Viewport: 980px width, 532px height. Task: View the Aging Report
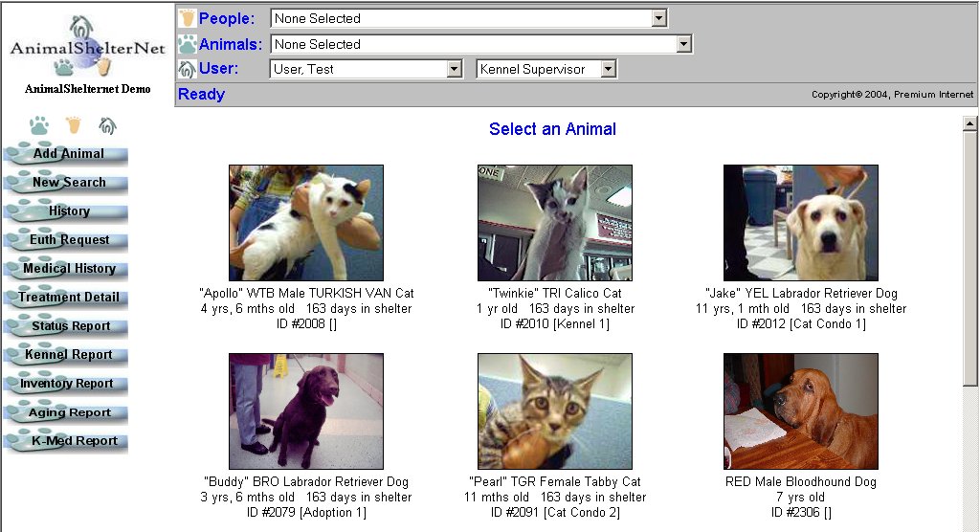(x=68, y=412)
